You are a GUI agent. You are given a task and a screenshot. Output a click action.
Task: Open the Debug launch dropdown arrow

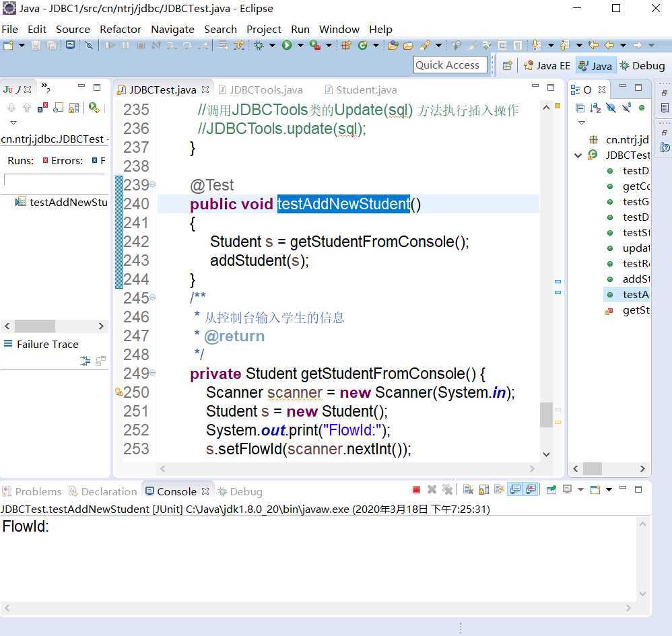coord(272,45)
